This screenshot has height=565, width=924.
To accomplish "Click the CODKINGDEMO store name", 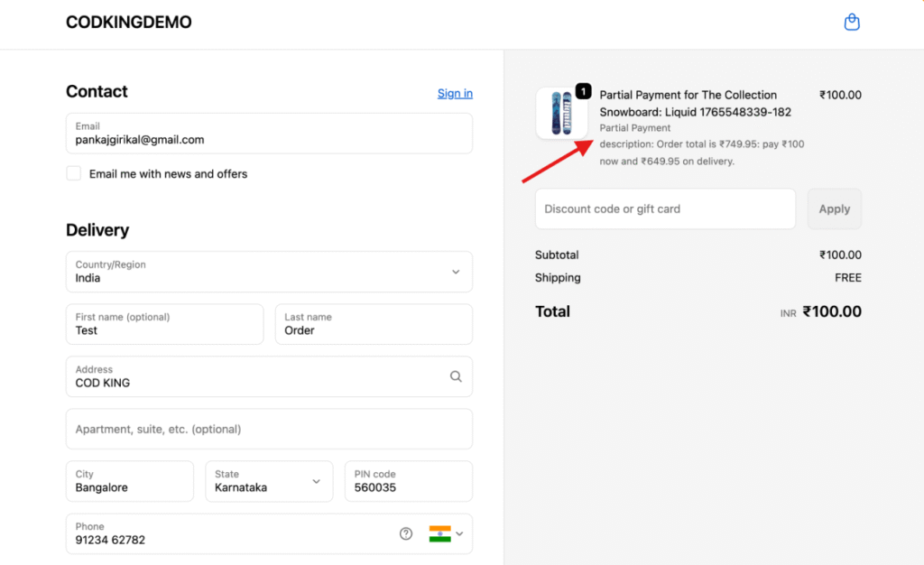I will point(128,23).
